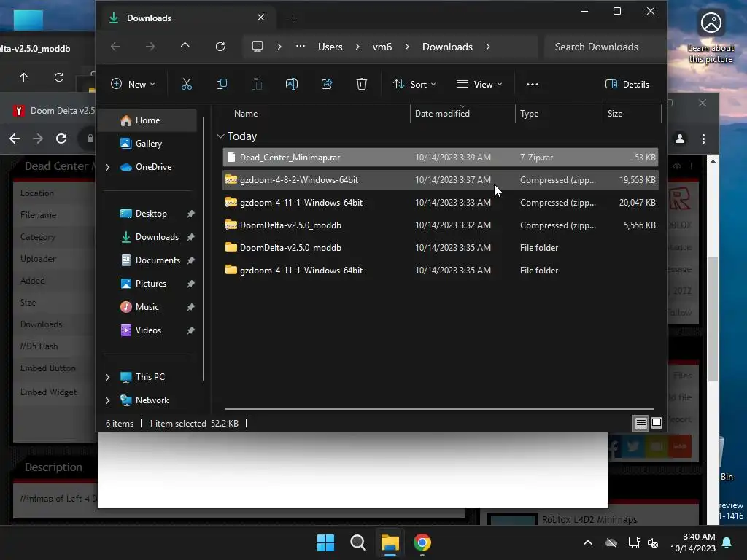747x560 pixels.
Task: Click vm6 in address breadcrumb
Action: coord(382,47)
